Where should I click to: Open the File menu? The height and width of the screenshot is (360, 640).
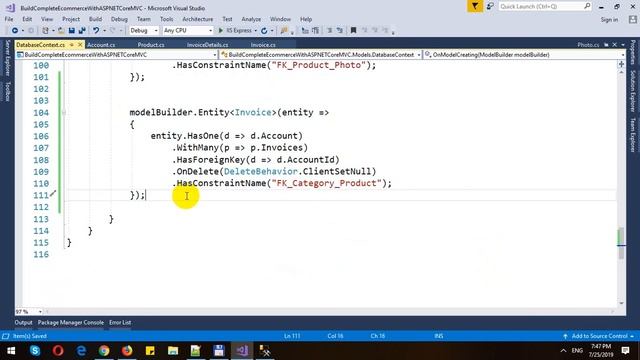[x=9, y=19]
